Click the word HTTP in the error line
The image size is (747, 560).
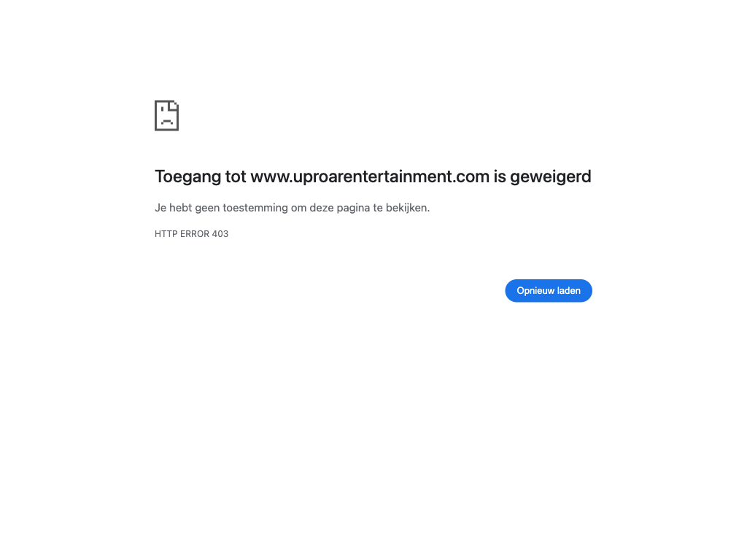[x=166, y=234]
